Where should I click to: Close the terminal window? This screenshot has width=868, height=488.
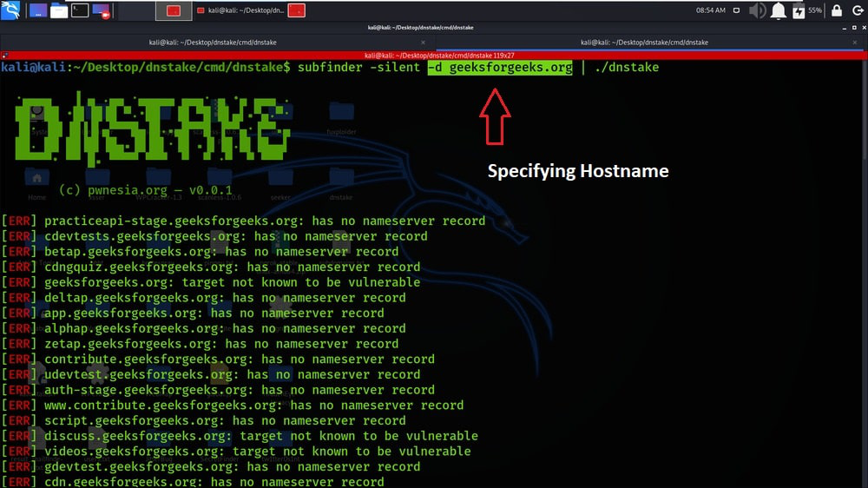864,28
